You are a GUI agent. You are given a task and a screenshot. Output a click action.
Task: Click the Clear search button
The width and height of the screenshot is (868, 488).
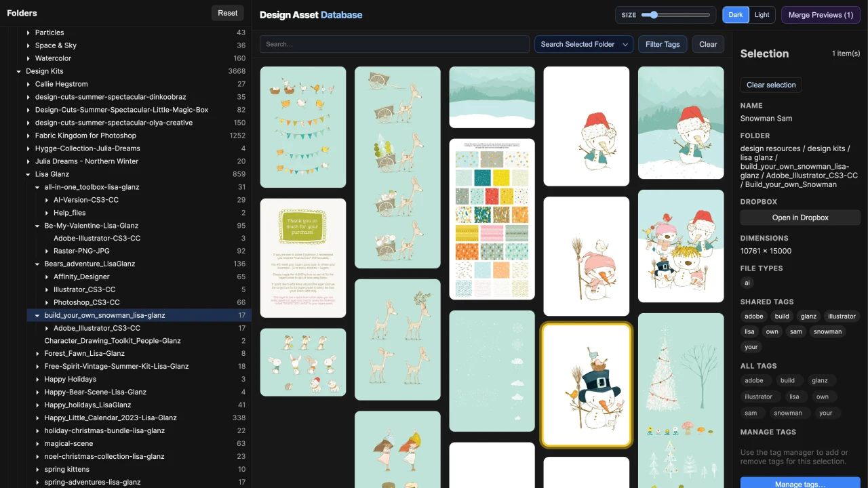(708, 44)
